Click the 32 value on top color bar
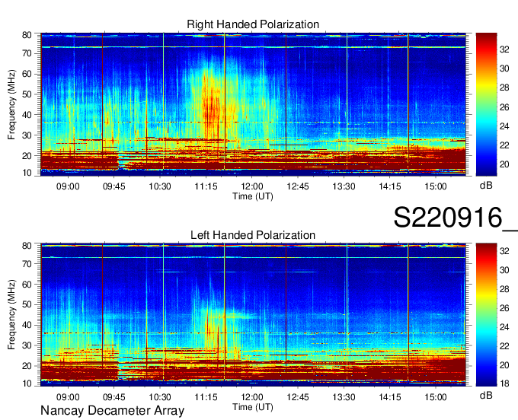Image resolution: width=518 pixels, height=420 pixels. click(x=504, y=49)
